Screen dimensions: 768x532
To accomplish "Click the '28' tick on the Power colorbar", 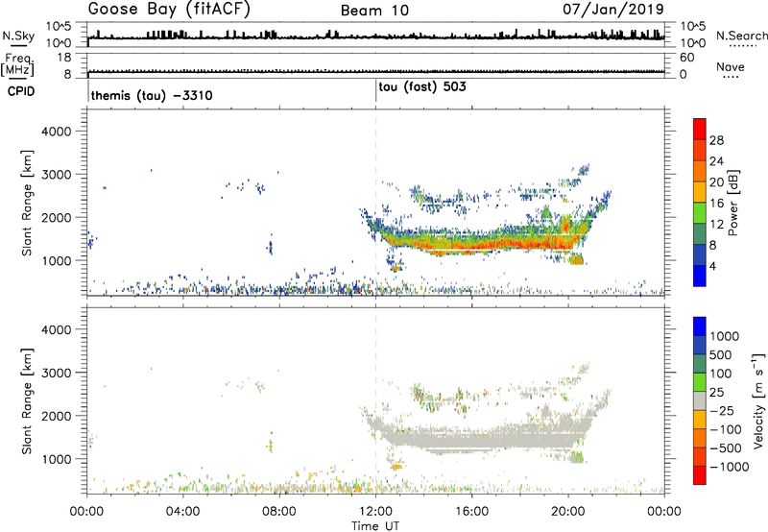I will click(716, 140).
